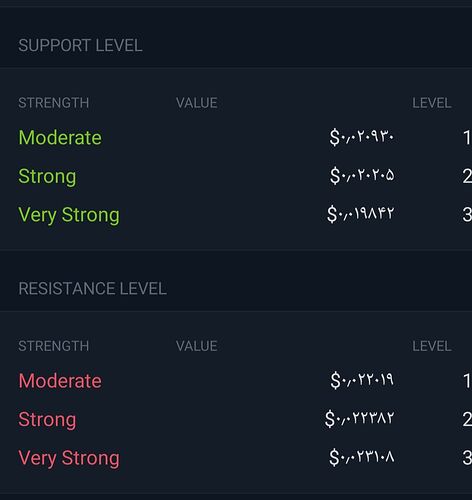Click the Very Strong resistance value $۰٫۰۲۳۱۰۸
This screenshot has height=500, width=472.
click(362, 457)
